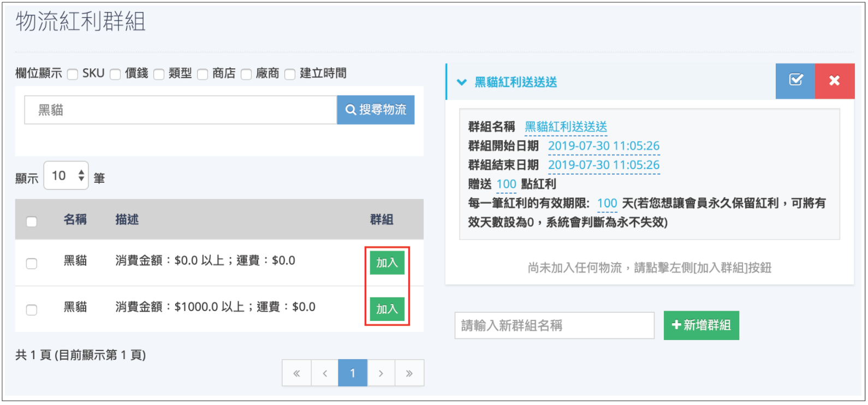Toggle the 商店 column checkbox
This screenshot has width=868, height=405.
point(203,74)
